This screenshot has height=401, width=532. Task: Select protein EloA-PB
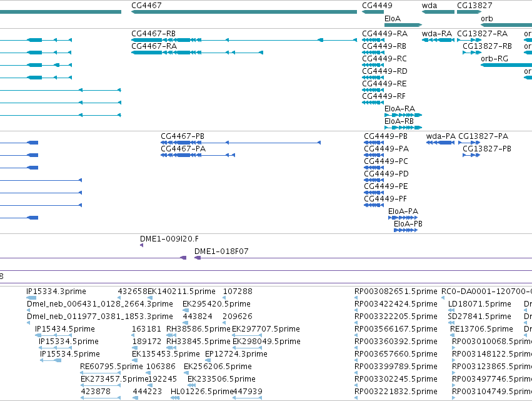click(406, 230)
